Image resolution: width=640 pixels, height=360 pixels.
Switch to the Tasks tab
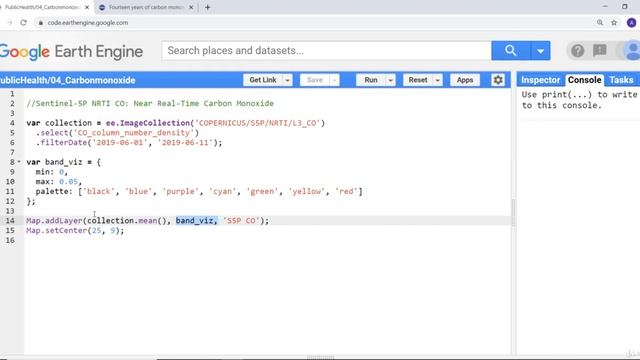[621, 80]
